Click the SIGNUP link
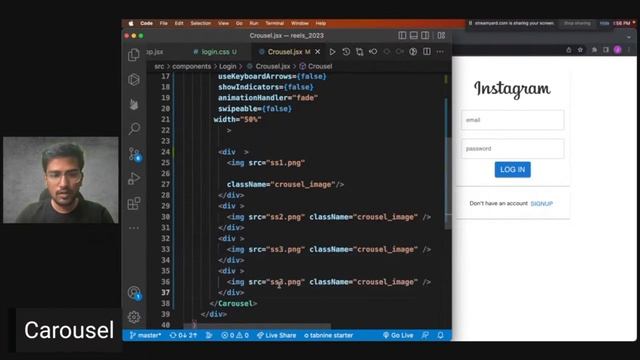 [x=542, y=204]
